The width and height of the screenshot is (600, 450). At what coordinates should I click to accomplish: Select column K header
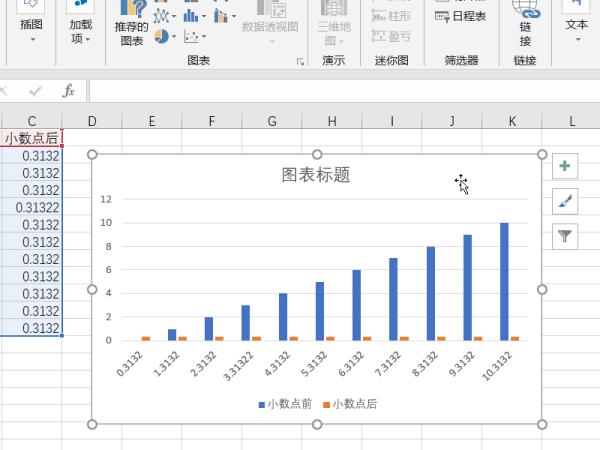pos(512,121)
